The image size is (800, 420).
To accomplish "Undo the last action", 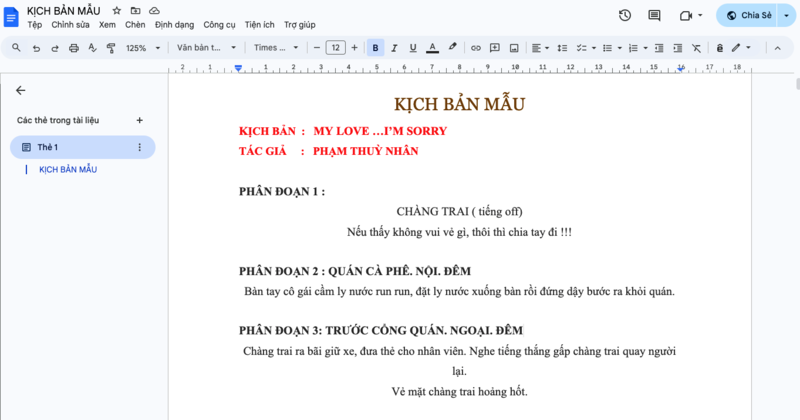I will (x=36, y=48).
